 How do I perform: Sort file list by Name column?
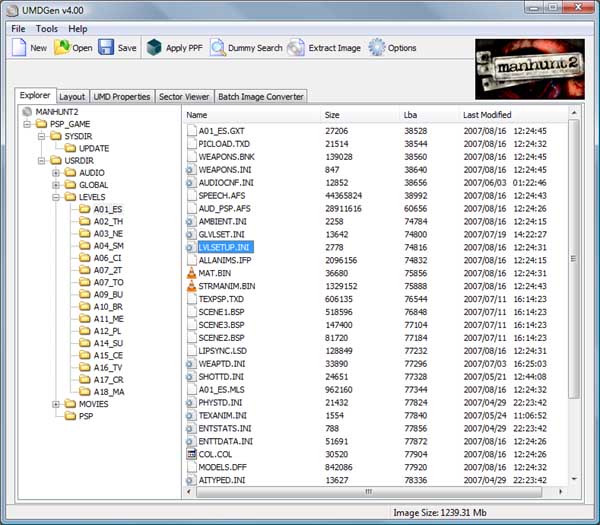pos(252,115)
